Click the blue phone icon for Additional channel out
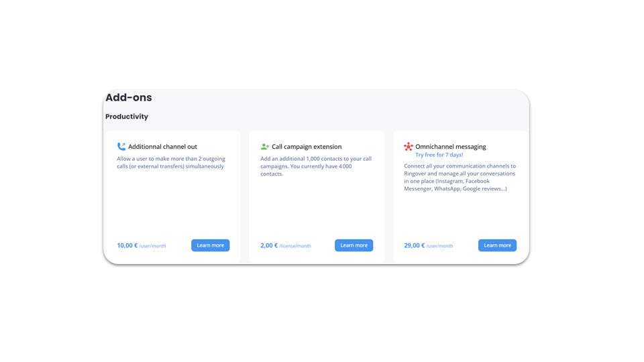This screenshot has width=644, height=362. (x=121, y=147)
